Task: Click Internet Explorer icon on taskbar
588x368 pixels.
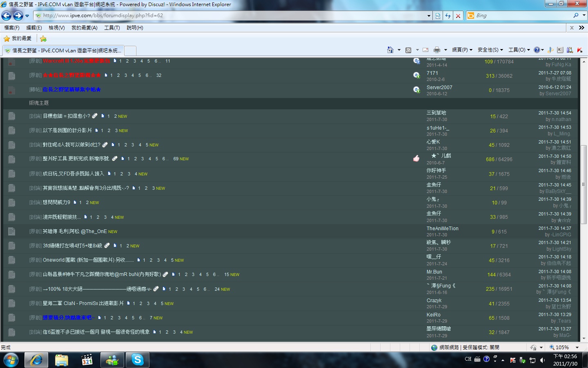Action: 36,360
